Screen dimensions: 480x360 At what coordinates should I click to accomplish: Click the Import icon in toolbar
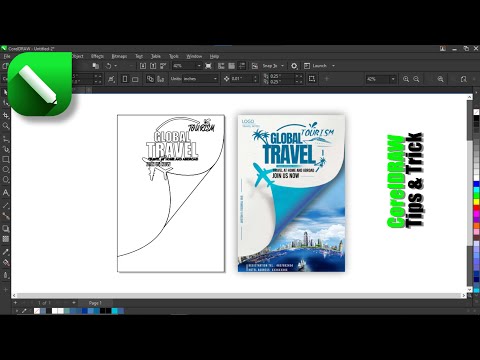click(x=143, y=66)
